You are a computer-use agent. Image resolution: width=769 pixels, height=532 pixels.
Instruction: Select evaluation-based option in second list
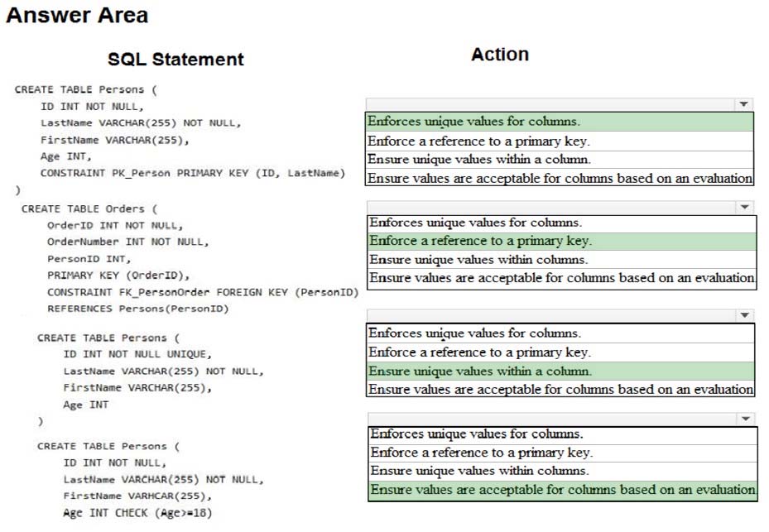pos(561,279)
